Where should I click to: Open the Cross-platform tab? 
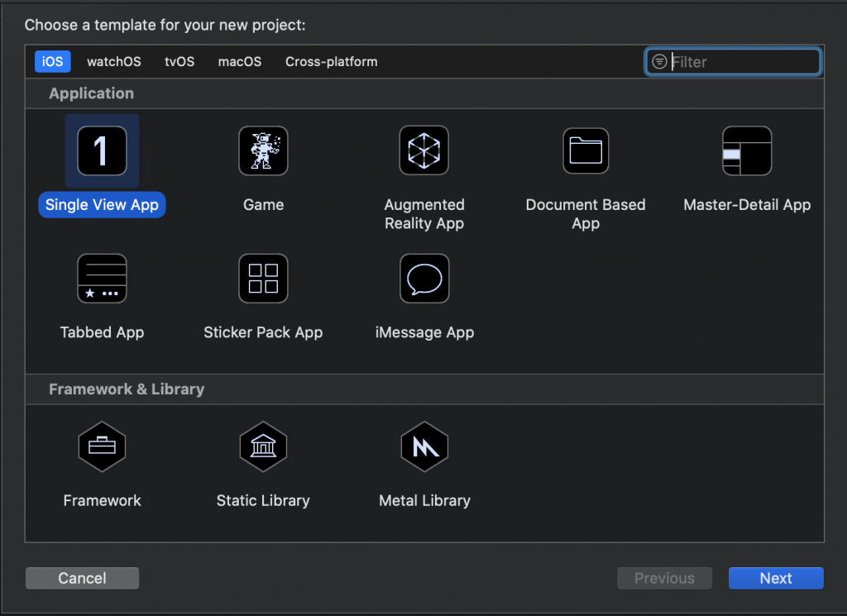[331, 61]
